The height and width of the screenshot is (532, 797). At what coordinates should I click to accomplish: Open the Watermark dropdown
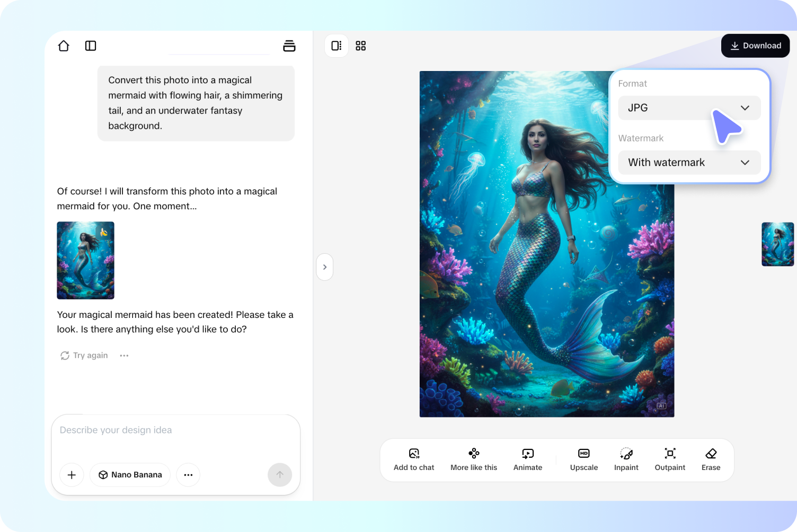click(689, 162)
